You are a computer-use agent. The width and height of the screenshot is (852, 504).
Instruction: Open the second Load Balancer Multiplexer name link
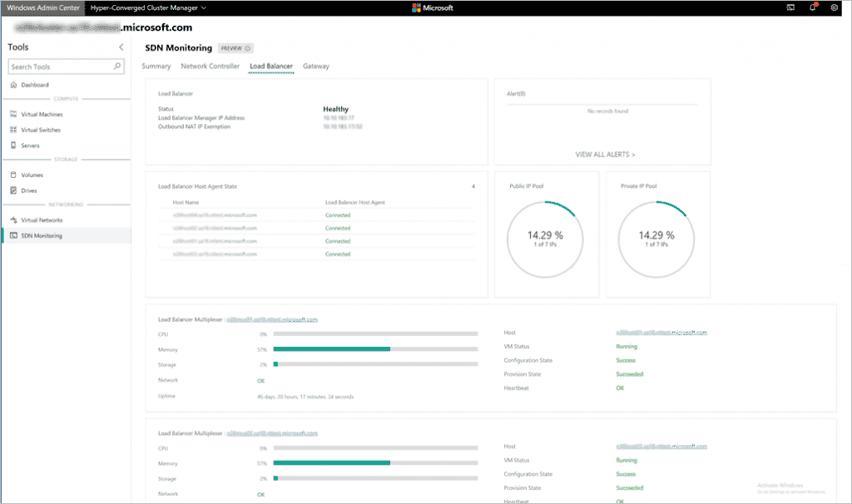(x=272, y=433)
